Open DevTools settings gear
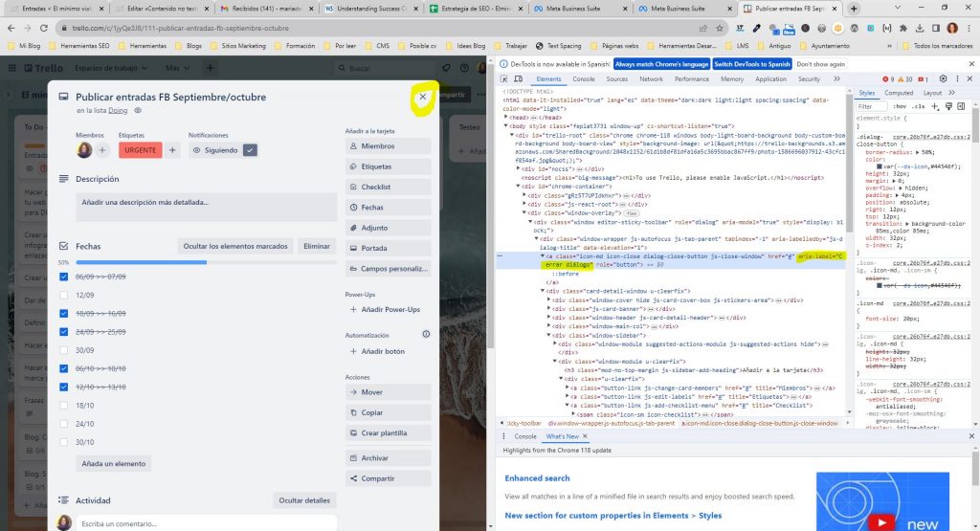This screenshot has width=980, height=531. (943, 79)
